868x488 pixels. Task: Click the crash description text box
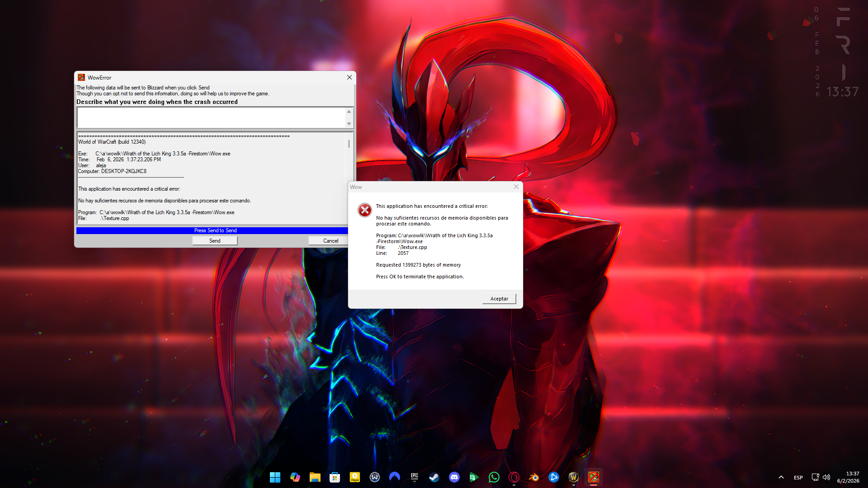click(x=211, y=118)
